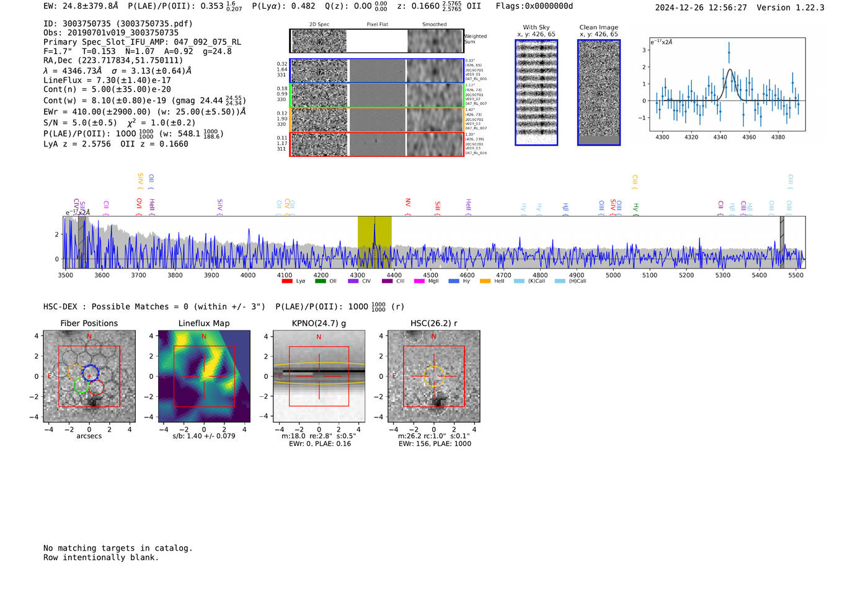Click the EWr: 156, PLAE: 1000 caption

click(435, 443)
